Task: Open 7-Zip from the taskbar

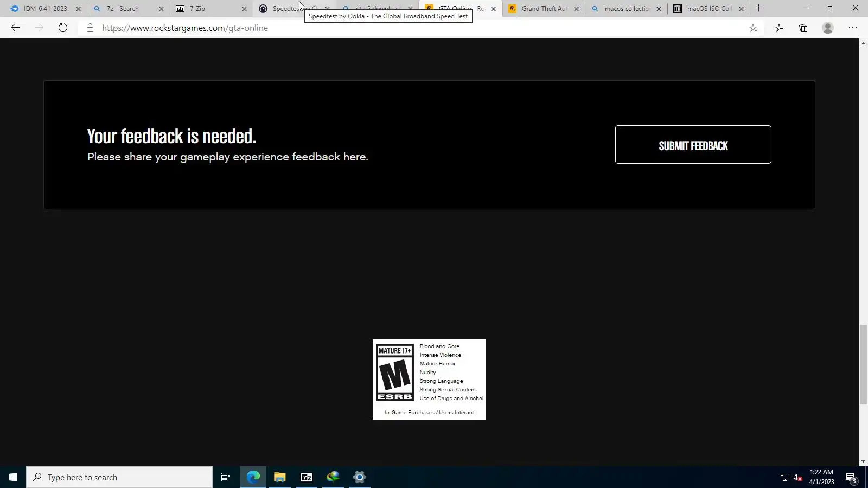Action: click(307, 477)
